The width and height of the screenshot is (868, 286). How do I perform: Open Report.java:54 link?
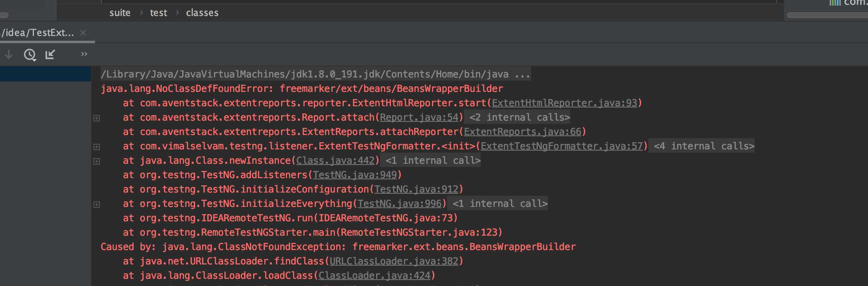tap(419, 117)
